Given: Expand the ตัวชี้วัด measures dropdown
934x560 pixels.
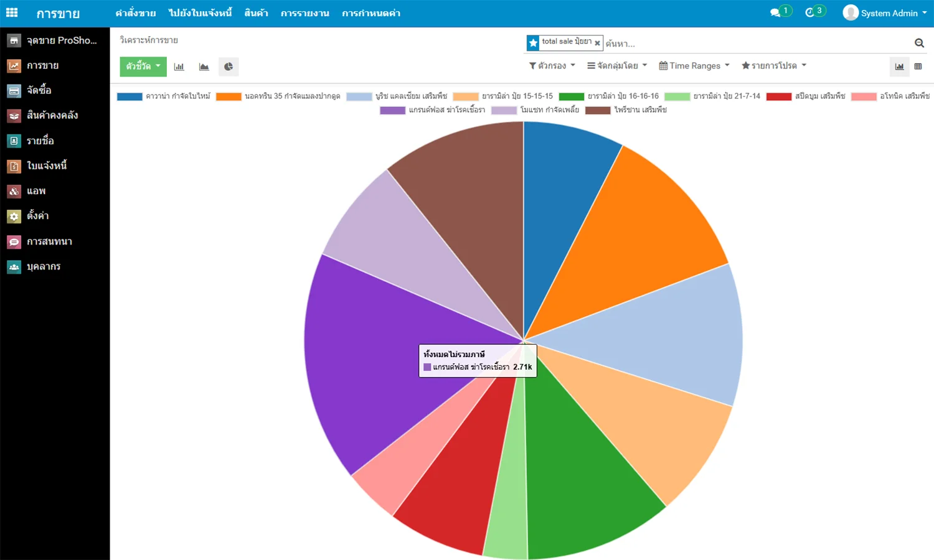Looking at the screenshot, I should 143,67.
